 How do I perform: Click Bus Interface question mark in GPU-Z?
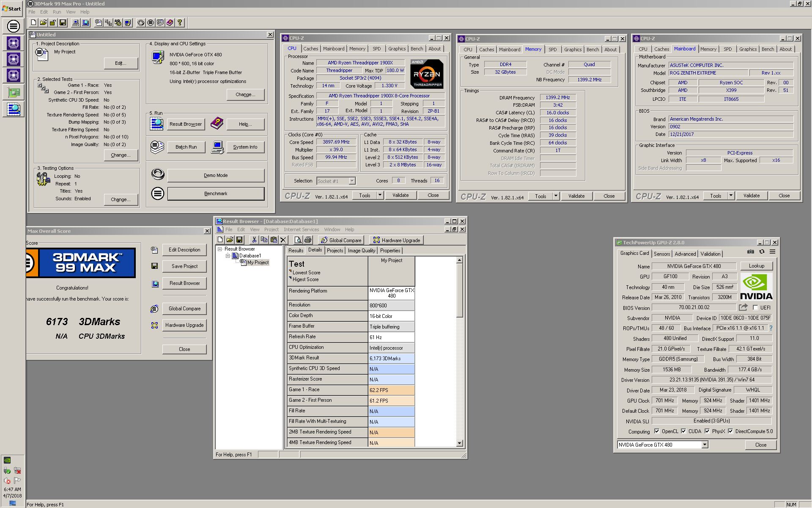771,328
